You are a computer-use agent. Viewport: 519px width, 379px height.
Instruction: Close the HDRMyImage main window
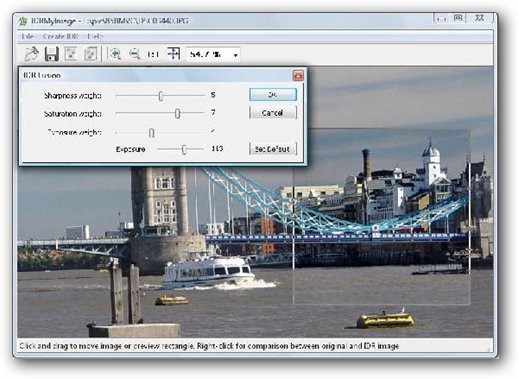480,18
